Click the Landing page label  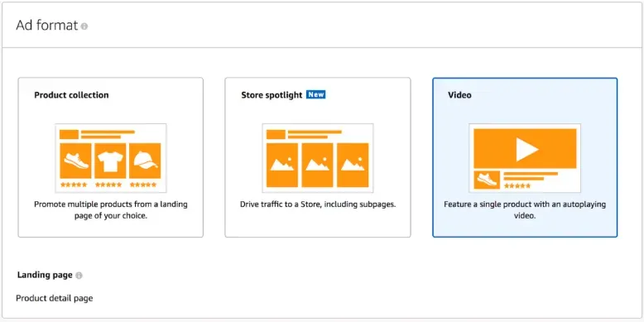pos(45,275)
